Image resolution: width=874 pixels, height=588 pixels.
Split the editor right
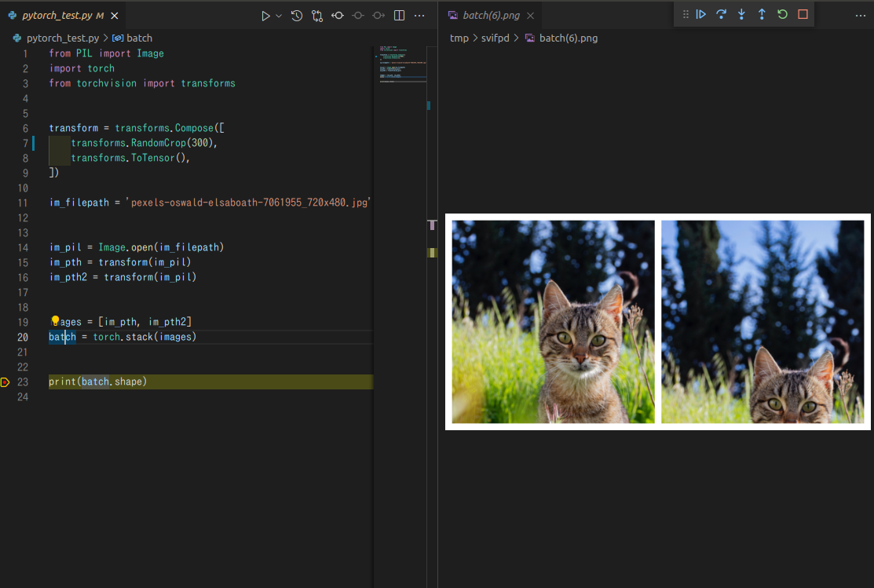tap(399, 16)
